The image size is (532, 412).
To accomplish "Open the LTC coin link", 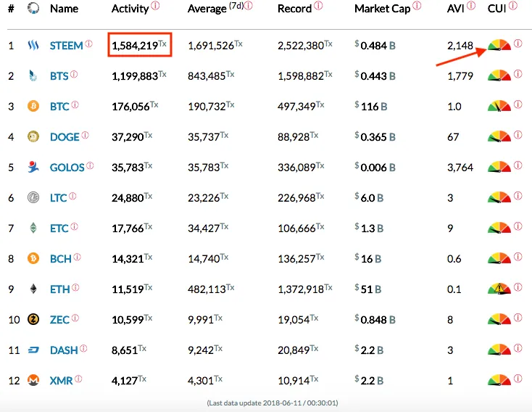I will (x=59, y=198).
